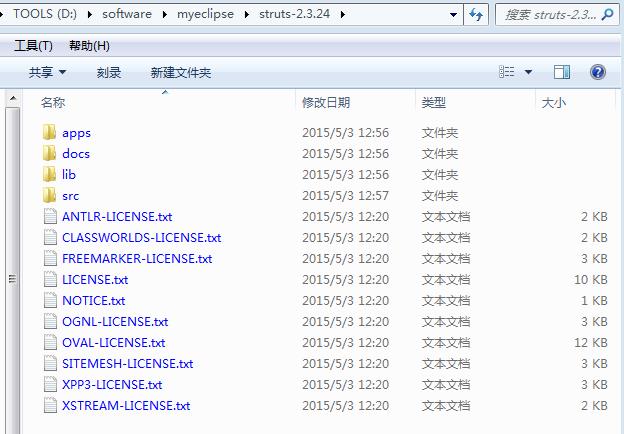Viewport: 624px width, 434px height.
Task: Expand the arrow after TOOLS (D:)
Action: 90,15
